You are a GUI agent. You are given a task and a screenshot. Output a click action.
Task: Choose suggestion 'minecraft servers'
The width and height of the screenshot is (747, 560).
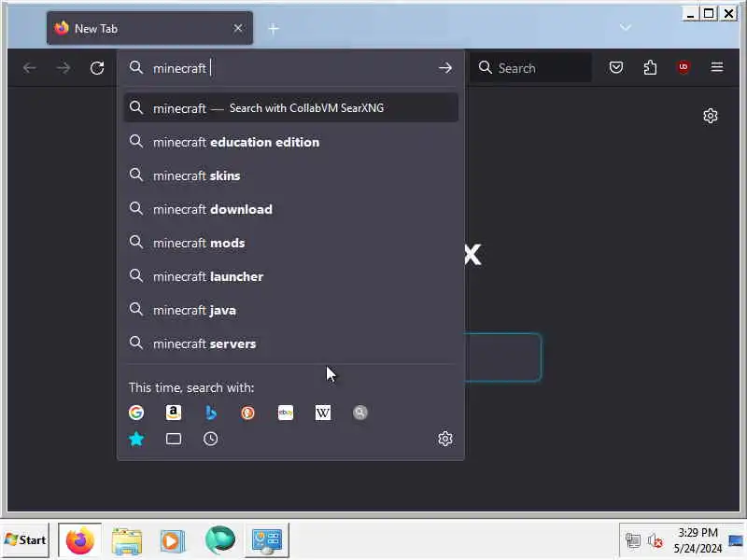tap(290, 343)
